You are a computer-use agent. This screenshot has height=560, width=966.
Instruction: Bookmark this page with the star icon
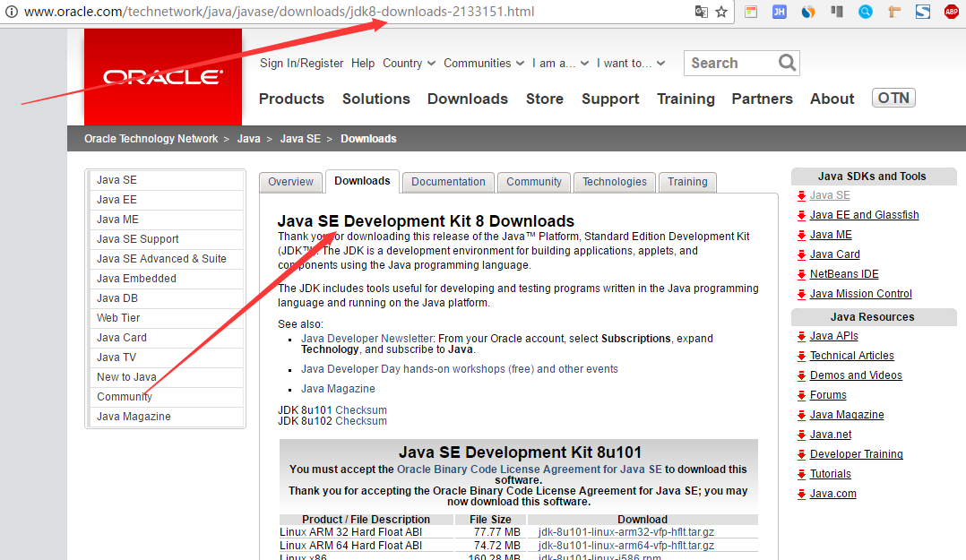pos(721,12)
